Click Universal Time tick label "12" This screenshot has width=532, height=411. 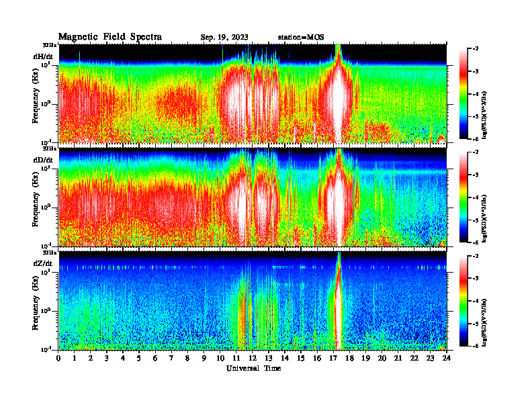click(x=253, y=359)
